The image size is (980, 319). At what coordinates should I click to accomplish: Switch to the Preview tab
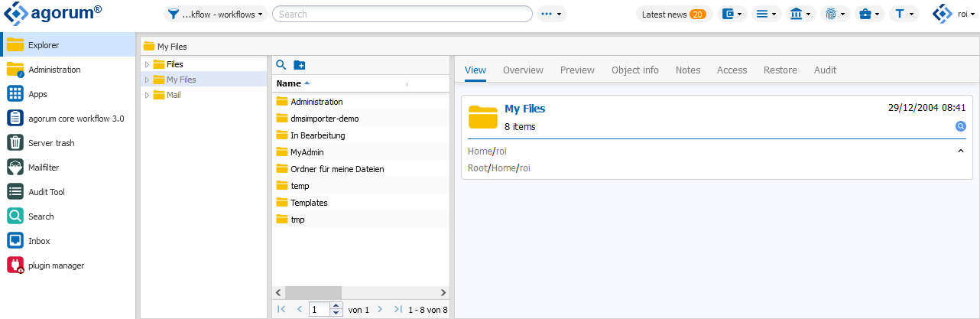[577, 70]
